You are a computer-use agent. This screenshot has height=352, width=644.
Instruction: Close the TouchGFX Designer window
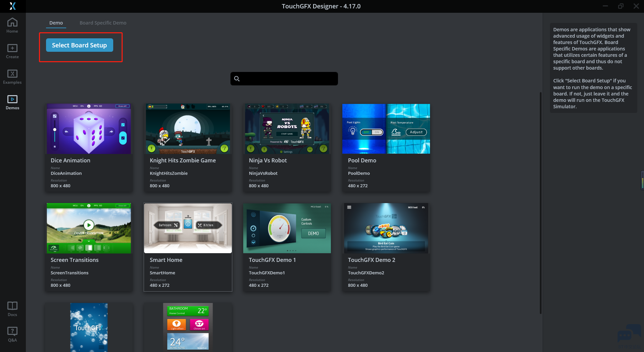pyautogui.click(x=636, y=6)
